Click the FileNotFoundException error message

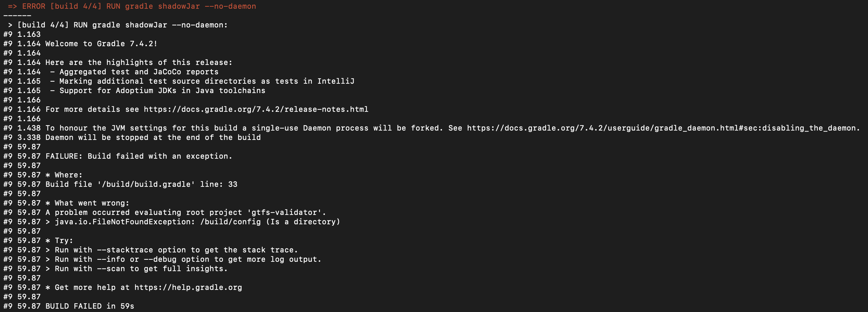(x=197, y=222)
